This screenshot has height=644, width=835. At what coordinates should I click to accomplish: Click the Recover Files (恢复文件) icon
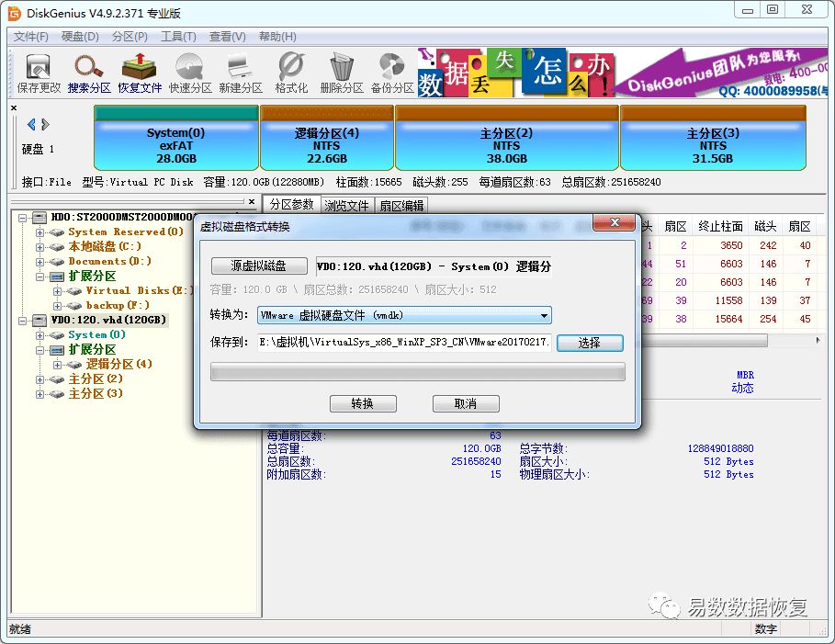tap(140, 73)
